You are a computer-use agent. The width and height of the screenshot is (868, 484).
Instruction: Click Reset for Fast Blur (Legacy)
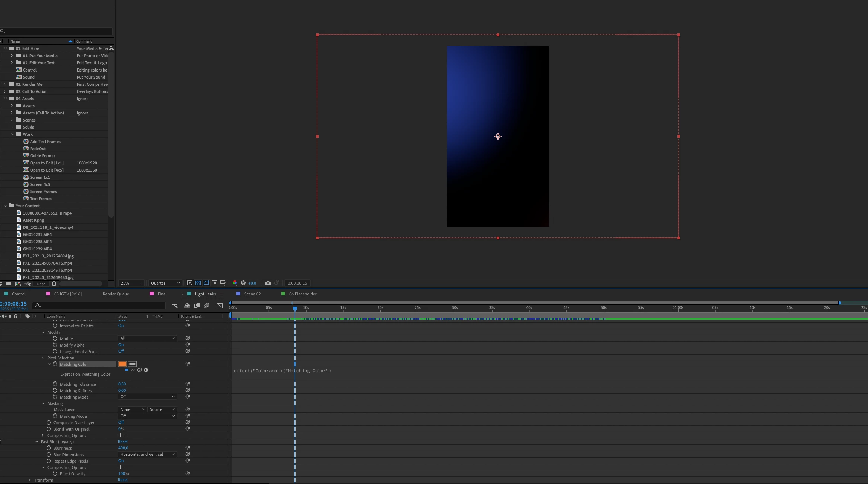pyautogui.click(x=123, y=441)
